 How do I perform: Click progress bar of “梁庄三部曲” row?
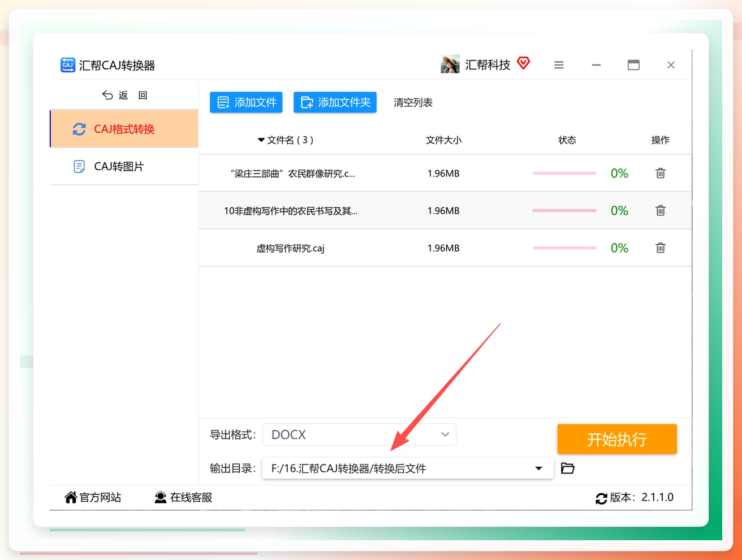(x=564, y=173)
